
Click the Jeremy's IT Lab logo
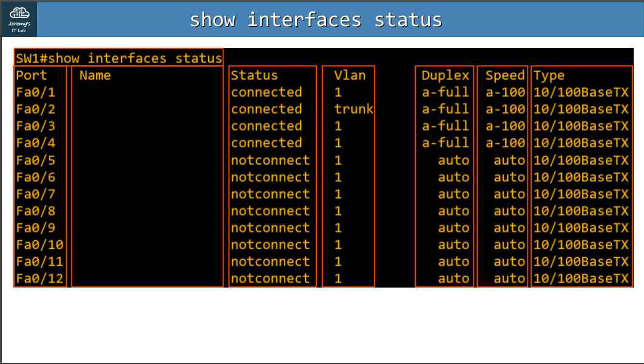pos(19,19)
